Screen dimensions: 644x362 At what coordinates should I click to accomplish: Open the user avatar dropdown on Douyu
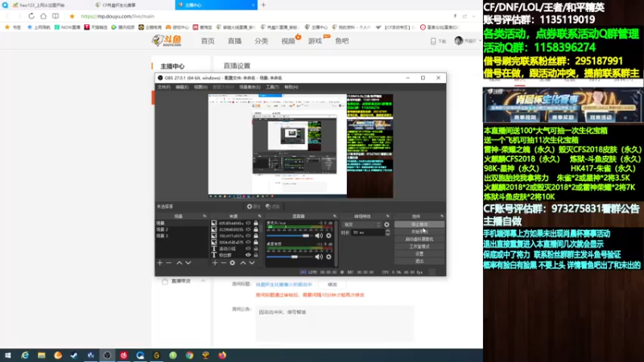click(468, 41)
